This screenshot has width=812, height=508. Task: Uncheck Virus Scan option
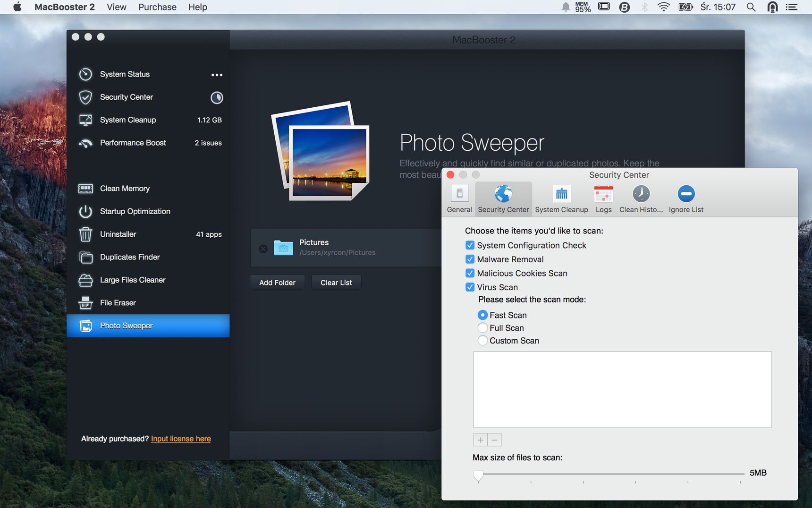(470, 287)
